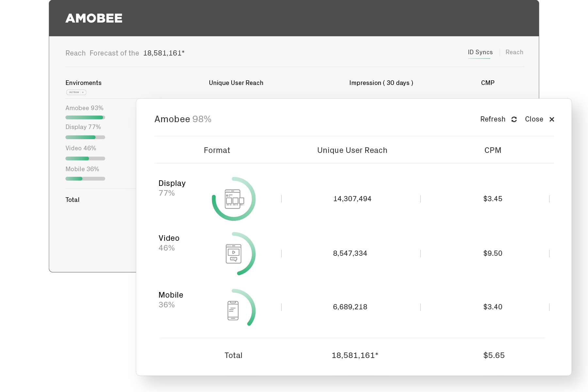Click the Mobile 36% environment label
Screen dimensions: 588x392
pos(82,169)
